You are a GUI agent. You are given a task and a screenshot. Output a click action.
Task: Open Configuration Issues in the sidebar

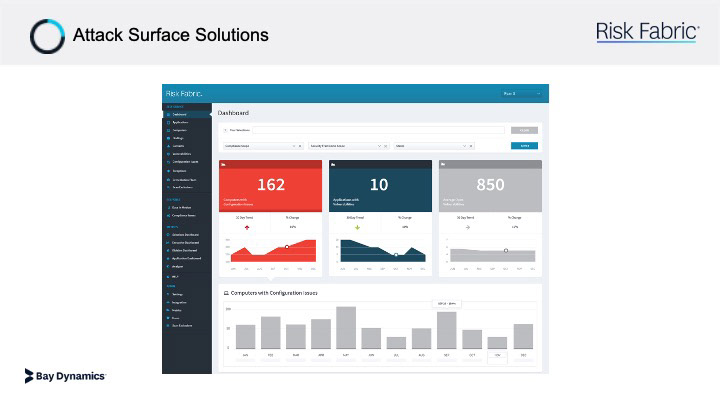click(x=185, y=162)
